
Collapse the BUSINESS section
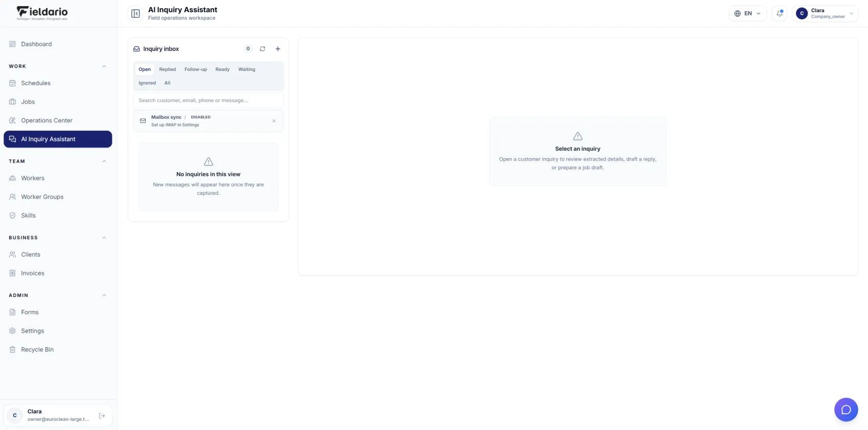(x=104, y=238)
